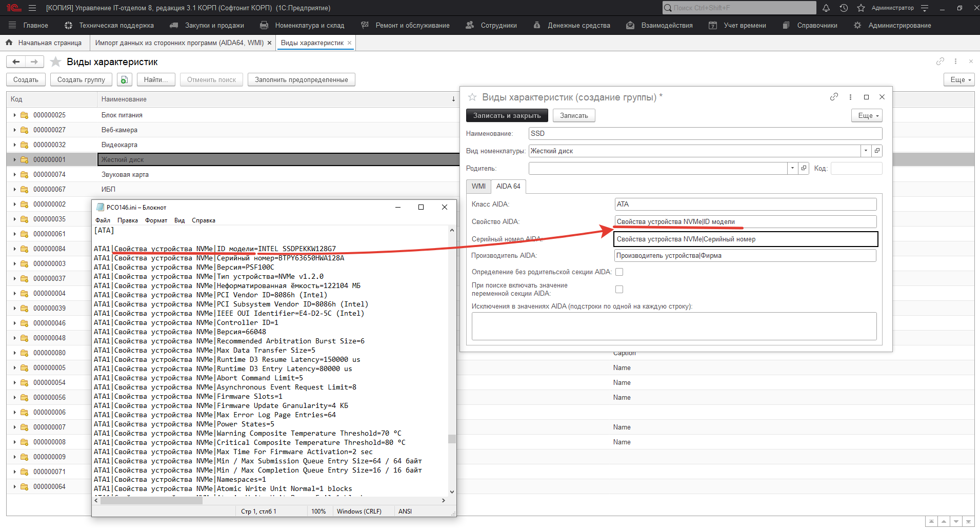Viewport: 980px width, 532px height.
Task: Open the field next to Вид номенклатуры
Action: pyautogui.click(x=877, y=151)
